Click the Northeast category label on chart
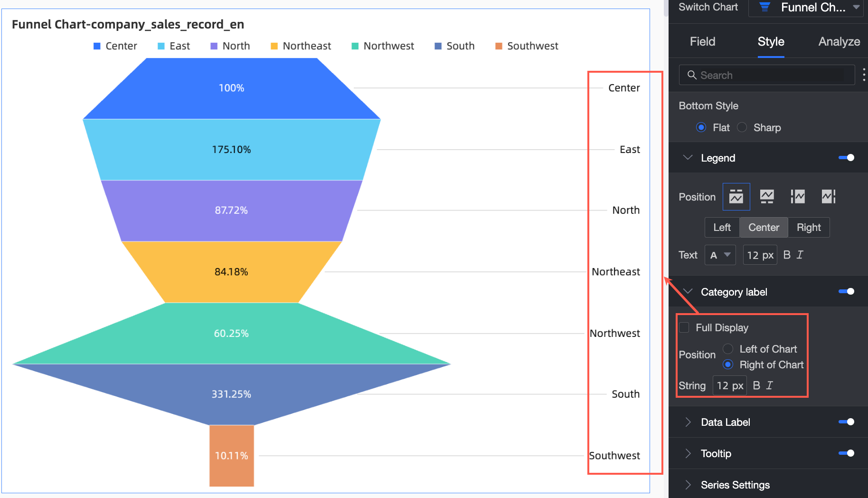The width and height of the screenshot is (868, 498). [616, 272]
